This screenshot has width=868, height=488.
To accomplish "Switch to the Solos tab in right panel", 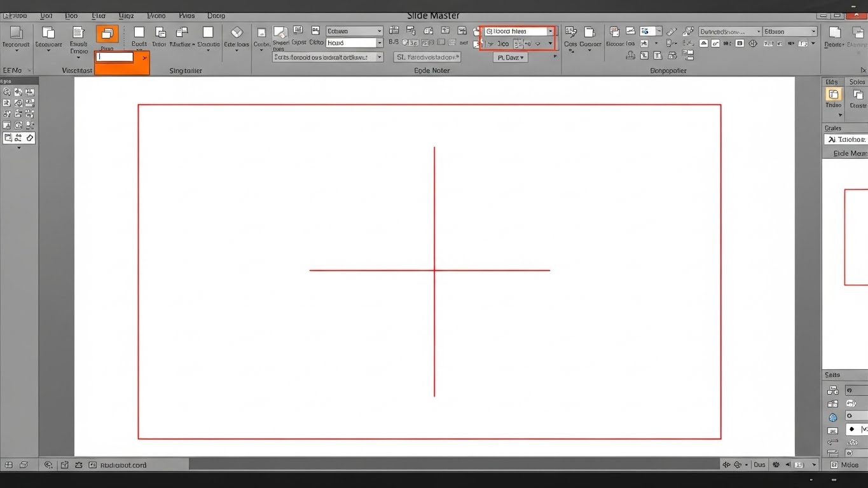I will pyautogui.click(x=857, y=82).
